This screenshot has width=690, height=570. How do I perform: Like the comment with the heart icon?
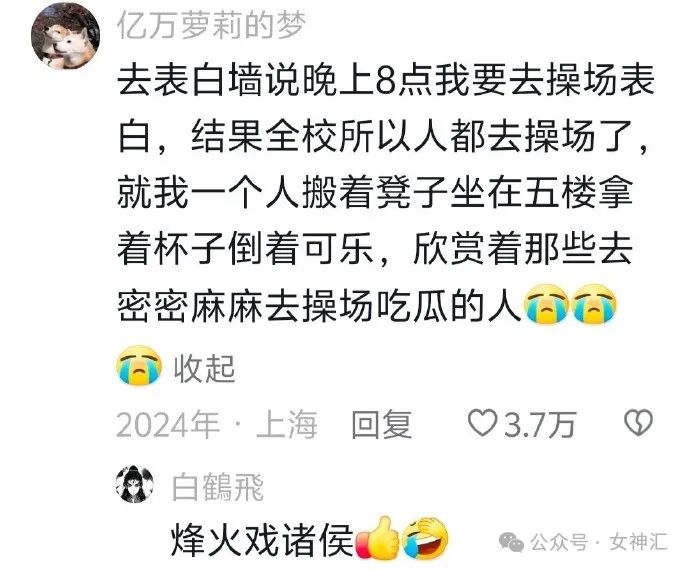click(483, 423)
